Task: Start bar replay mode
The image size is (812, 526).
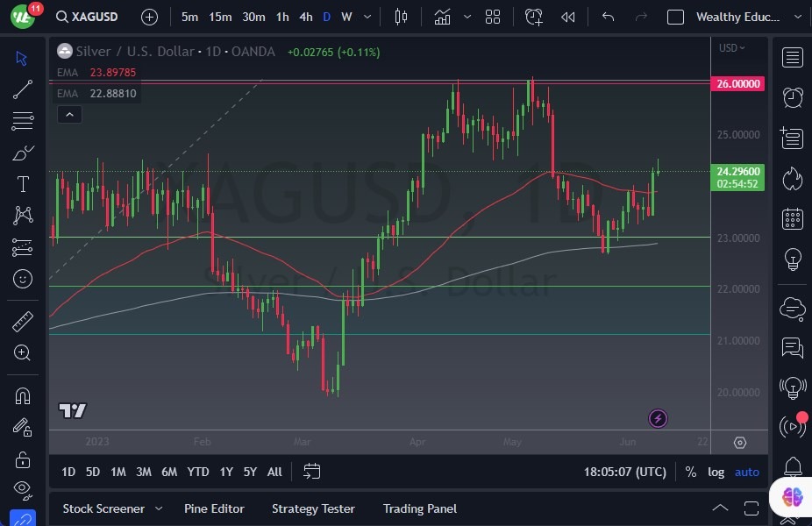Action: pos(568,17)
